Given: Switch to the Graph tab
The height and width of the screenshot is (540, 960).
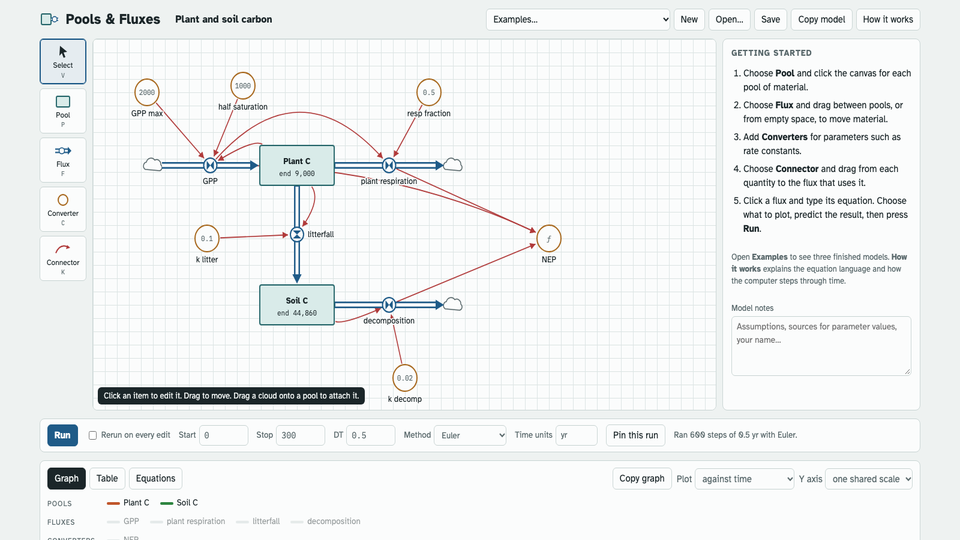Looking at the screenshot, I should 66,478.
